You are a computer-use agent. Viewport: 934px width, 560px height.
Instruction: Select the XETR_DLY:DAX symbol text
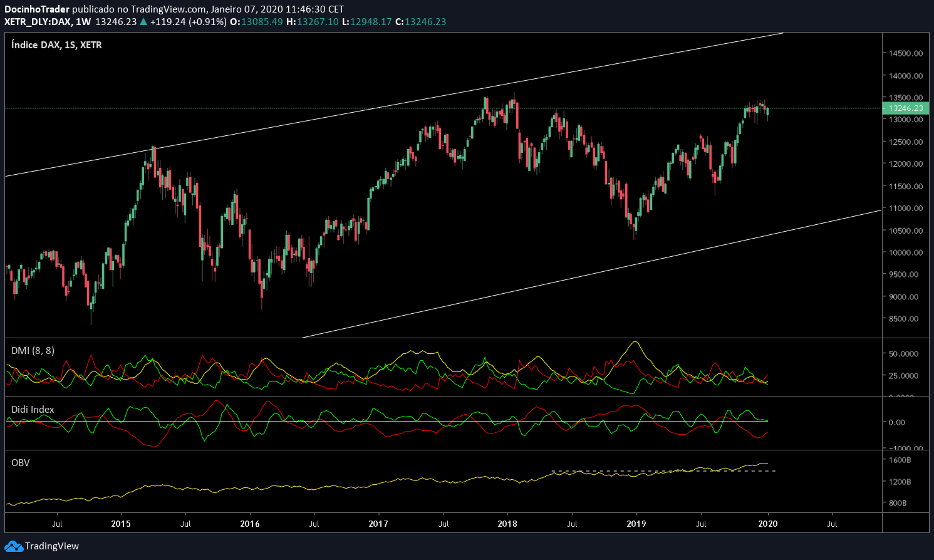click(x=37, y=22)
